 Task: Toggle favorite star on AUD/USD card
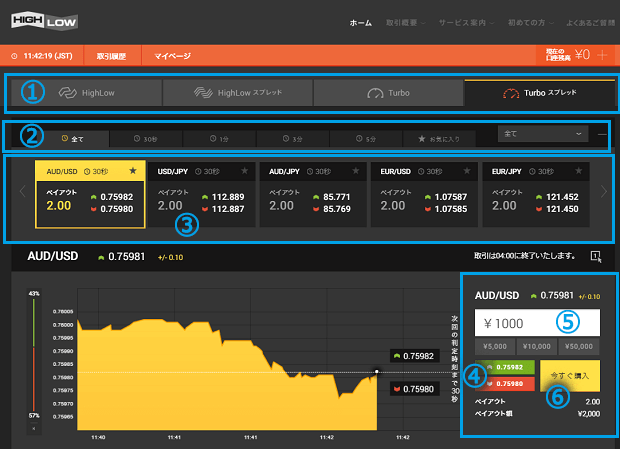click(133, 171)
